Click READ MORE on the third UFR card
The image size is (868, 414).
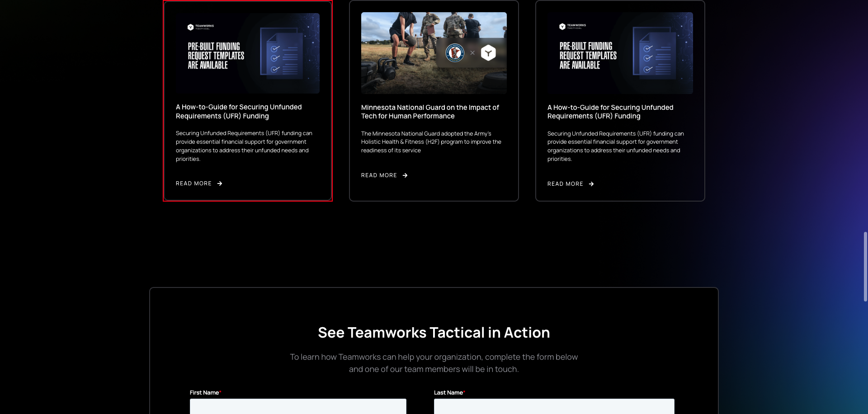coord(565,184)
